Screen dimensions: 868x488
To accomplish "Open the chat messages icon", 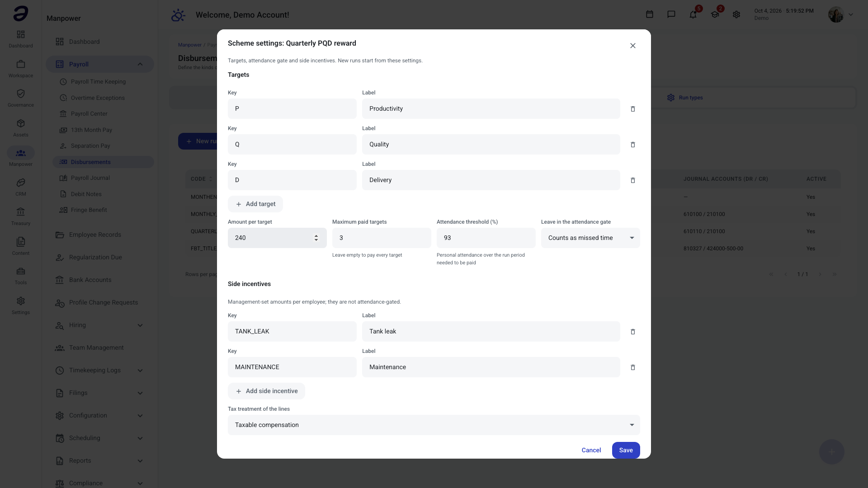I will click(x=671, y=14).
